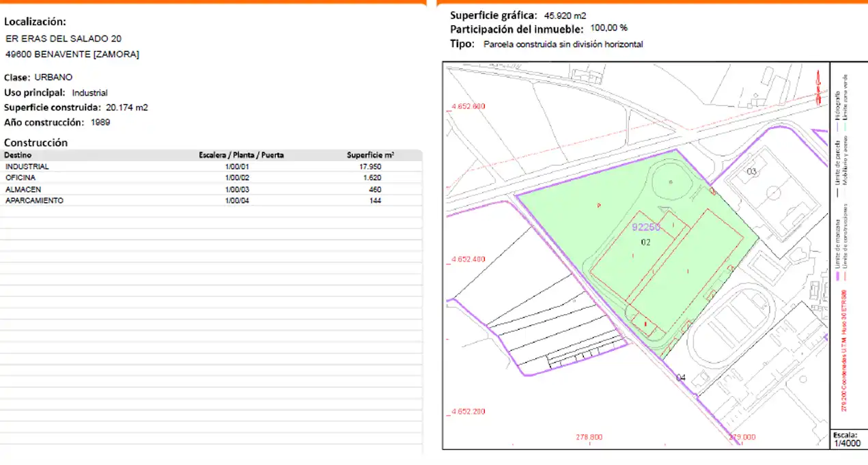The image size is (868, 465).
Task: Select the parcel label 02 on the map
Action: coord(645,242)
